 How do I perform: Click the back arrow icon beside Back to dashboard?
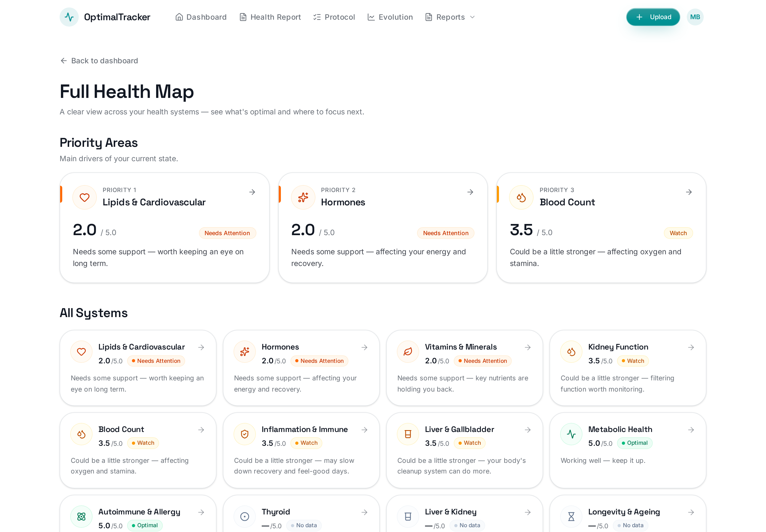click(63, 61)
